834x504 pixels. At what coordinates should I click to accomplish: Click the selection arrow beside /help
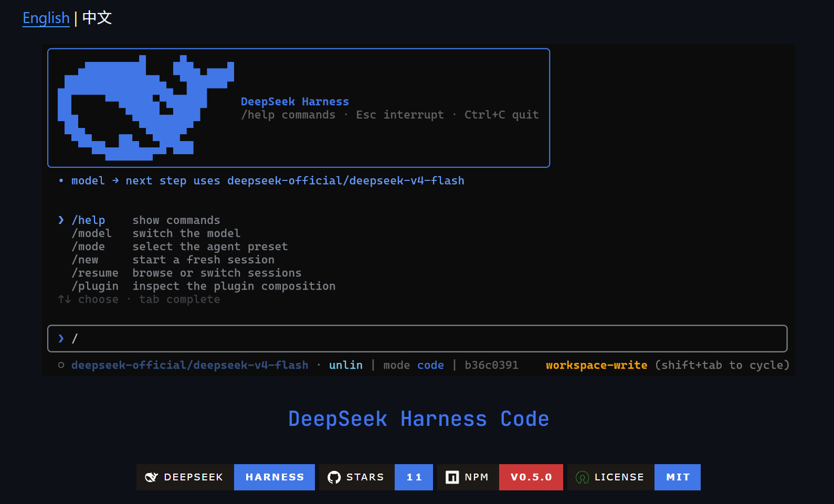point(61,220)
